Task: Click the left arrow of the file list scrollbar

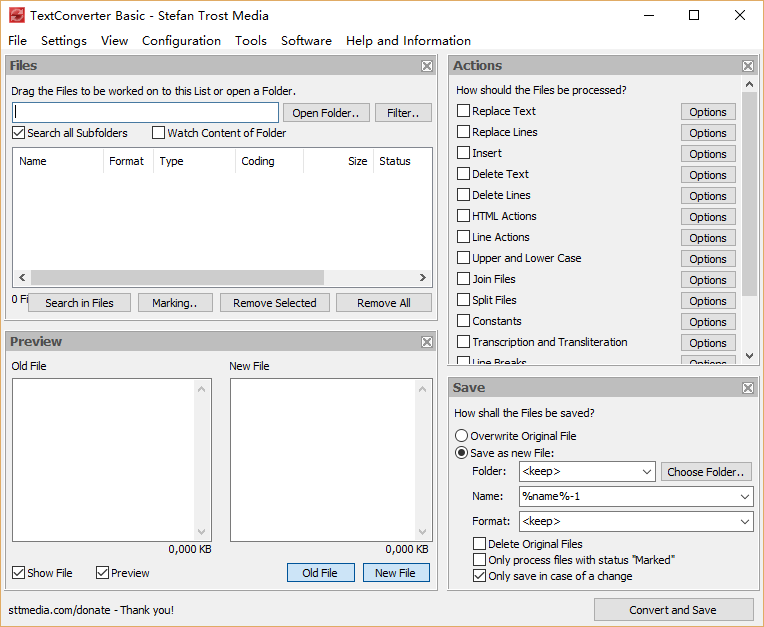Action: point(22,277)
